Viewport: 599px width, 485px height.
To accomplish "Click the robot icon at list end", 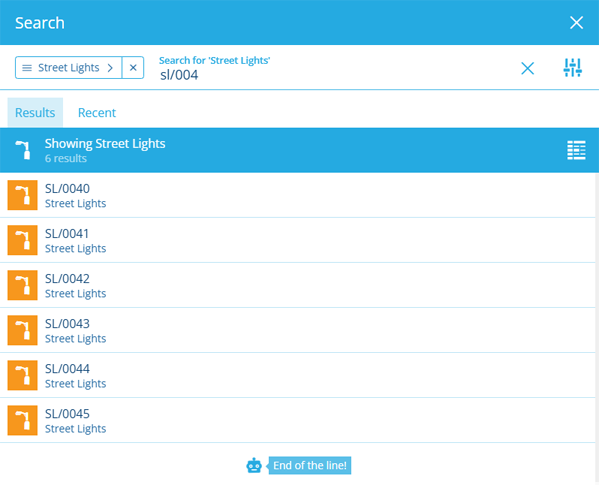I will point(254,466).
